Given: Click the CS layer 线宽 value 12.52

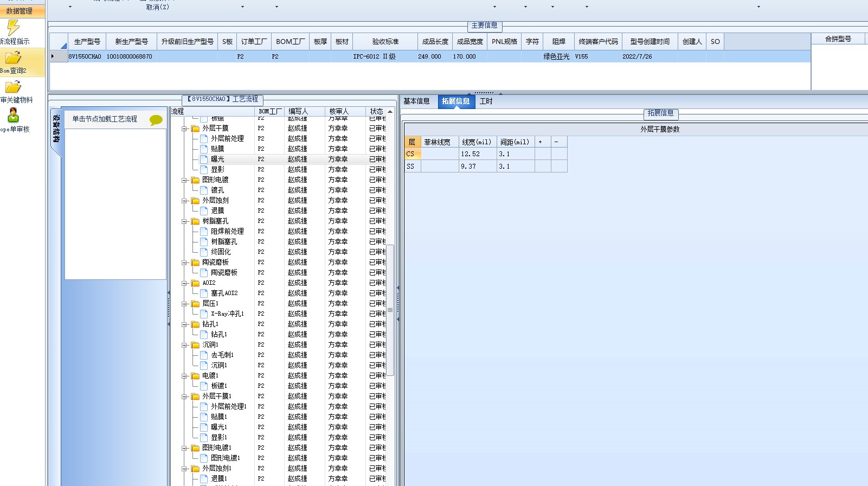Looking at the screenshot, I should [x=478, y=154].
